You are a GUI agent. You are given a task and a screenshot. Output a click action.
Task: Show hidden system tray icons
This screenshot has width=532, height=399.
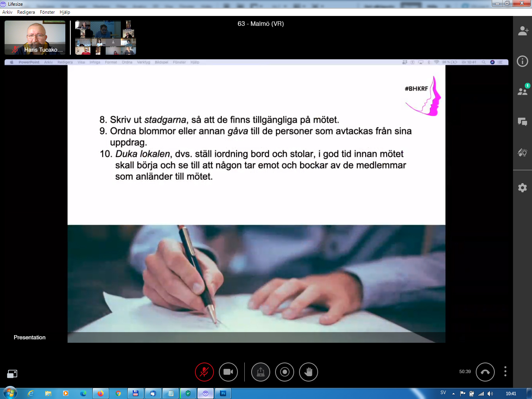coord(453,393)
